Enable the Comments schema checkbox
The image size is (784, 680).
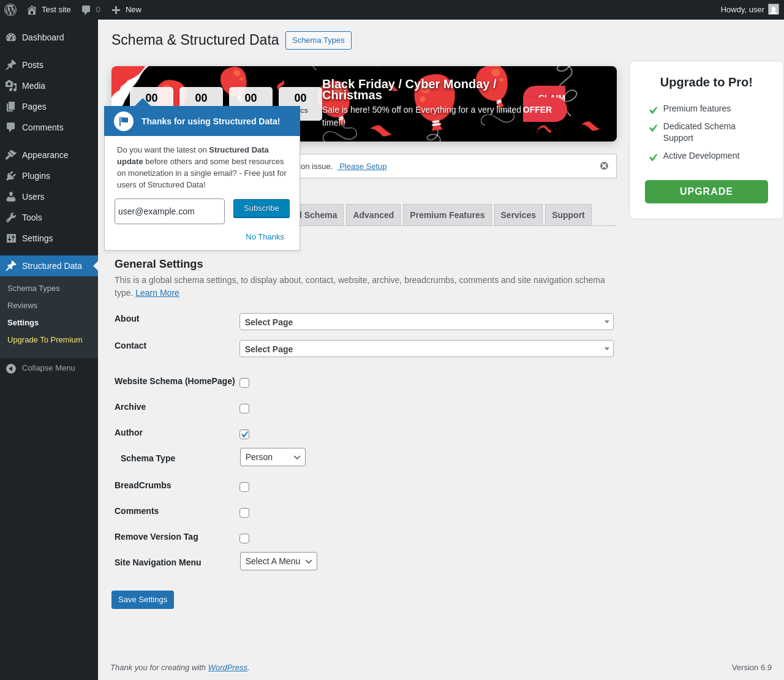(x=244, y=513)
